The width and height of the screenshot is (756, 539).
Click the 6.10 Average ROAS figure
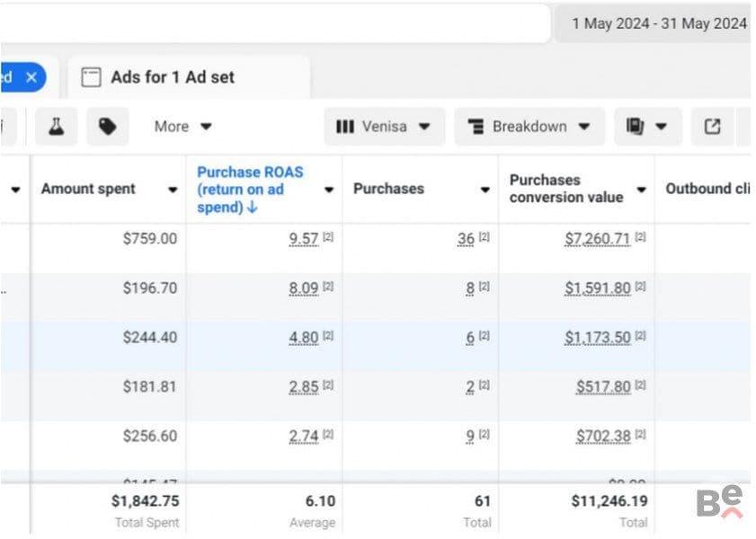[321, 501]
